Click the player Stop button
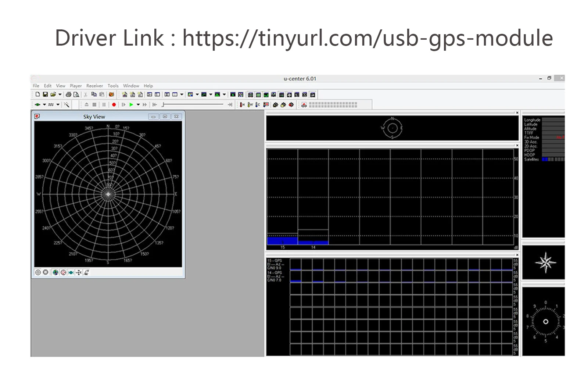588x368 pixels. coord(94,105)
